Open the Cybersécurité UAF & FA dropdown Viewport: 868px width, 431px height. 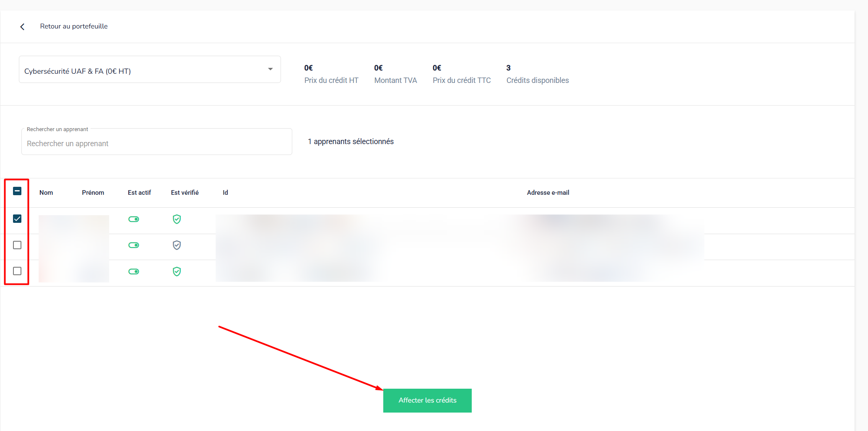143,71
